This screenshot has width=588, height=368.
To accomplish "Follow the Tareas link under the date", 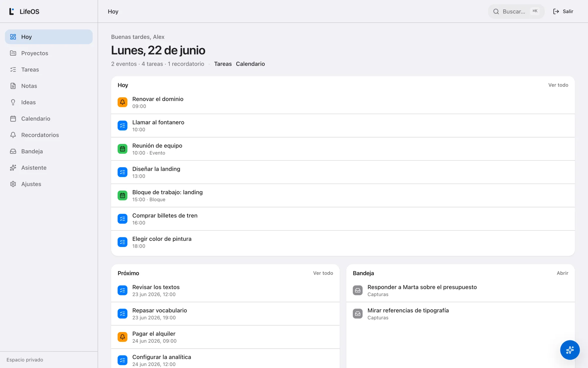I will (223, 64).
